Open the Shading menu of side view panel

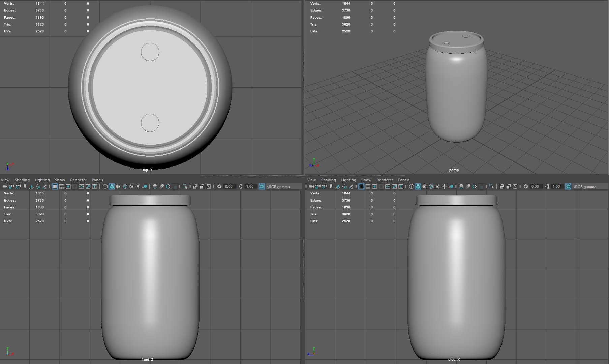[328, 180]
